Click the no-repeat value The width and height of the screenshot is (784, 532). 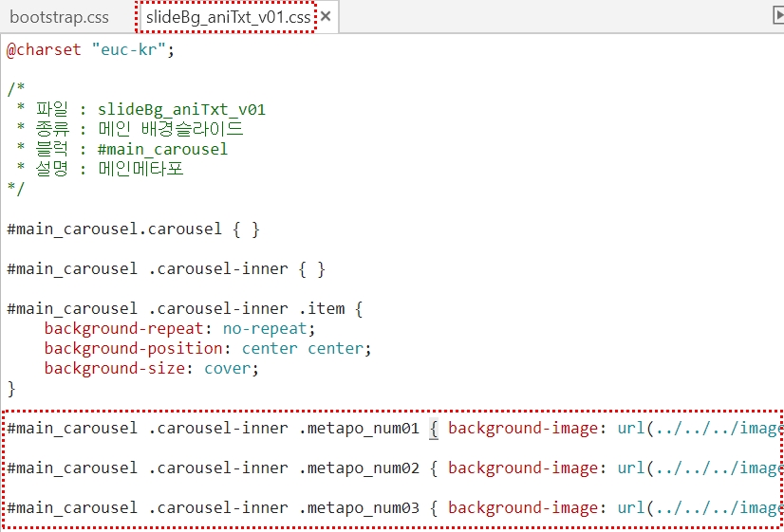pyautogui.click(x=265, y=328)
